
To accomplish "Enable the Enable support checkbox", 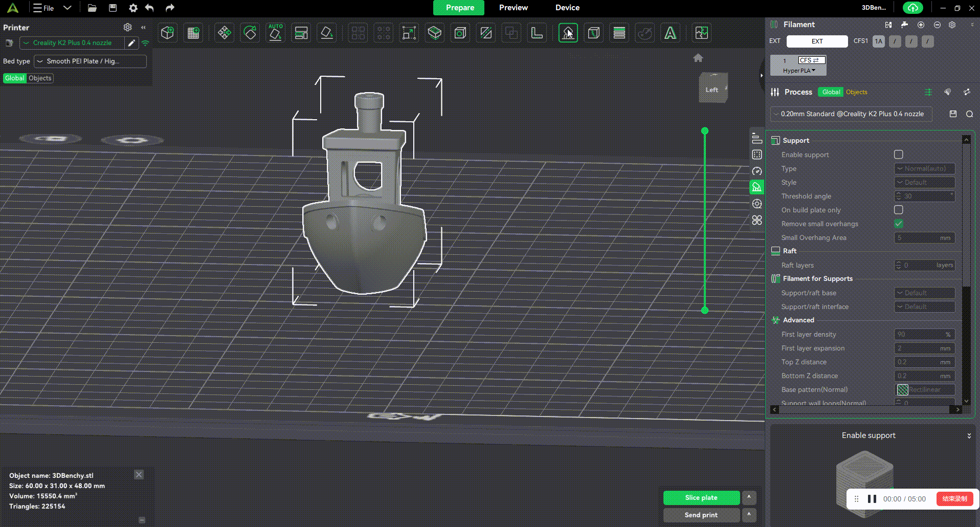I will (898, 155).
